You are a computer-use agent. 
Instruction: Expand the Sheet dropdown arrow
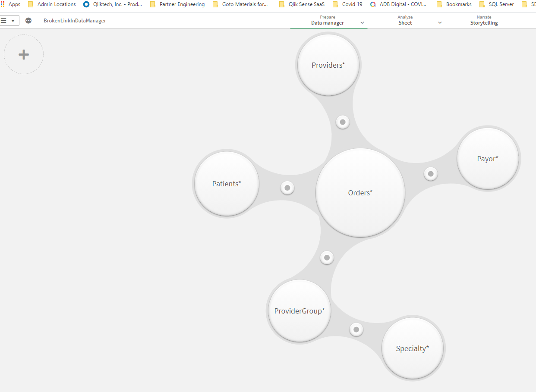tap(440, 23)
